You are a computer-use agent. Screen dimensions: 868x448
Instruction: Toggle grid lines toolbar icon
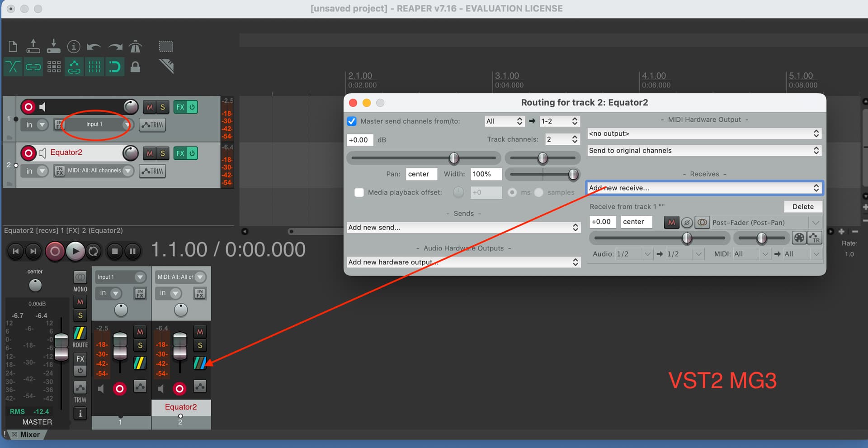[94, 67]
